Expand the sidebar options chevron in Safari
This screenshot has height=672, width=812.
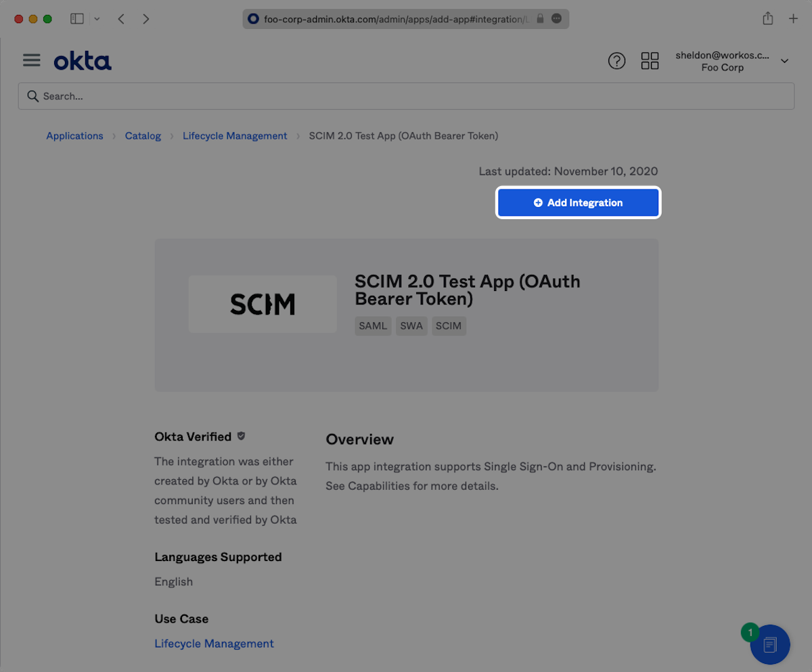pyautogui.click(x=97, y=19)
